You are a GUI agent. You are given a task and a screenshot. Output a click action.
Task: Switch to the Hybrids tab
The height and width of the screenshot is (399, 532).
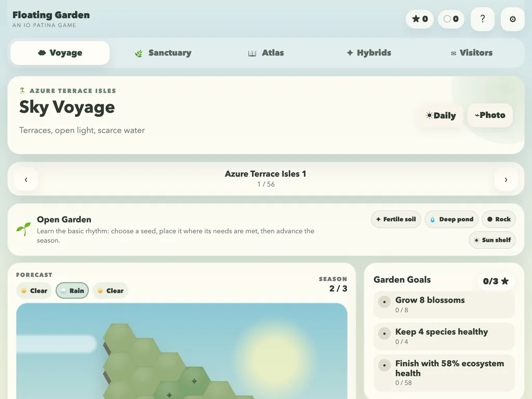click(369, 53)
